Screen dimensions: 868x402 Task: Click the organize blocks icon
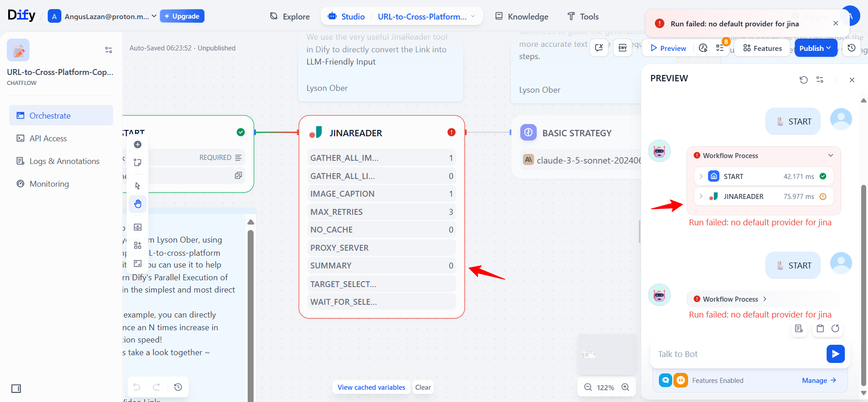click(138, 245)
